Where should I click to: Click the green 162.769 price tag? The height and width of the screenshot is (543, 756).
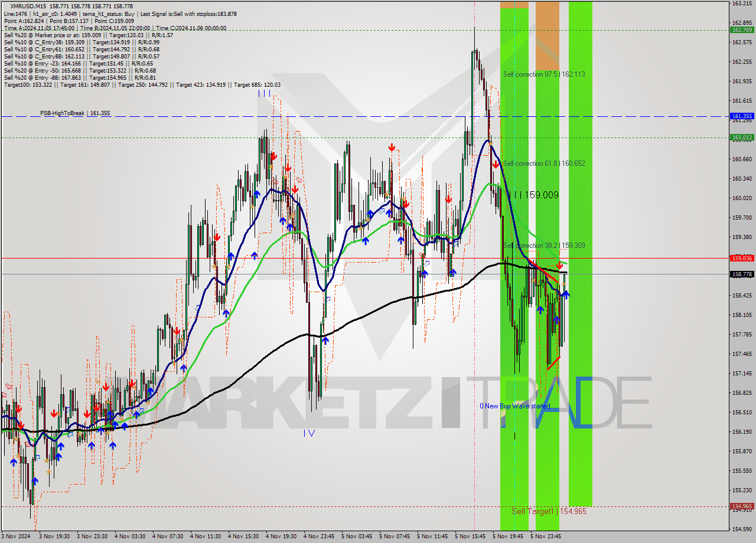pyautogui.click(x=742, y=30)
